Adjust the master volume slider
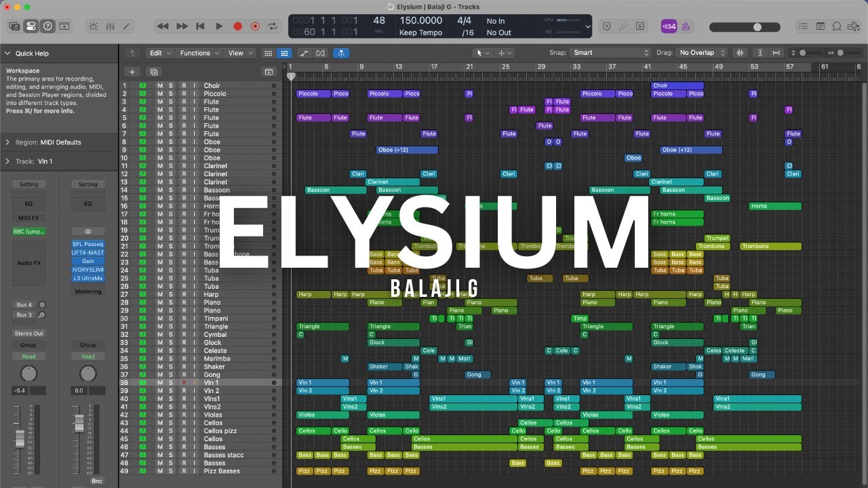 pos(743,27)
